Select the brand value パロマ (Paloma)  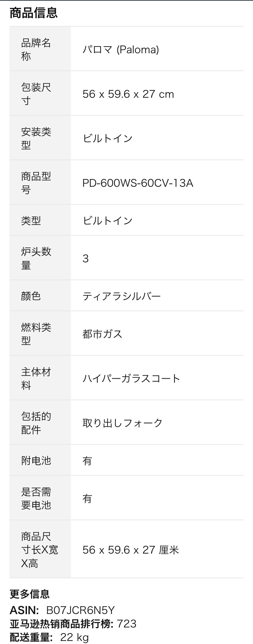click(x=120, y=50)
